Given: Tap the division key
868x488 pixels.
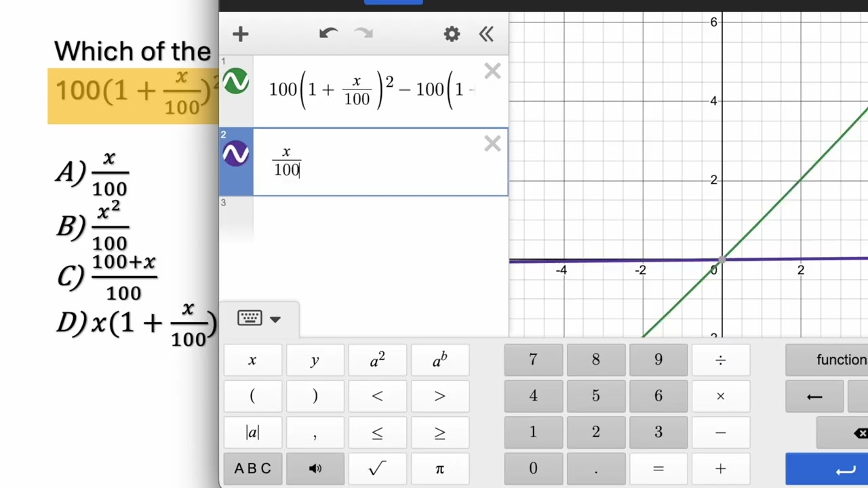Looking at the screenshot, I should coord(720,360).
